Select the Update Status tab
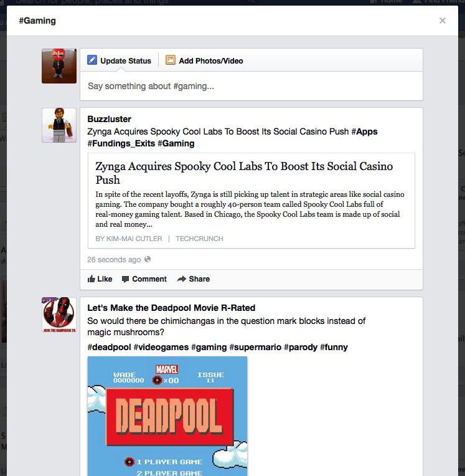Image resolution: width=465 pixels, height=476 pixels. (x=119, y=60)
